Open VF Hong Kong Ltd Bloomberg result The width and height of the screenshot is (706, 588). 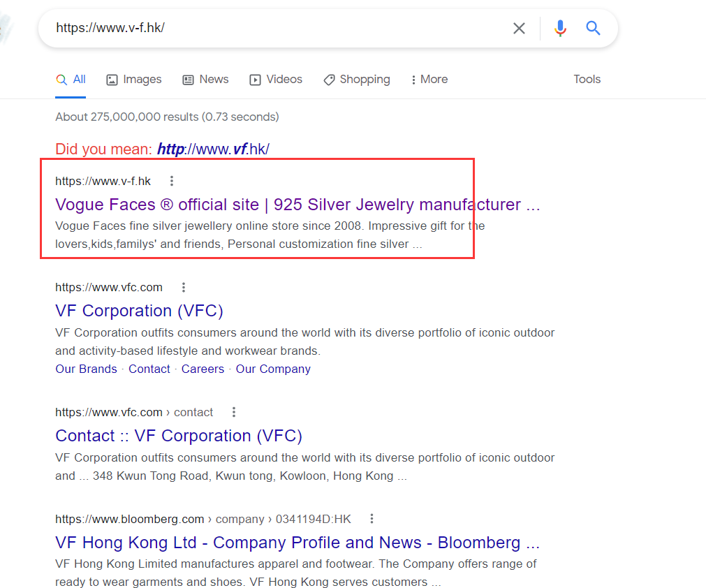[297, 543]
